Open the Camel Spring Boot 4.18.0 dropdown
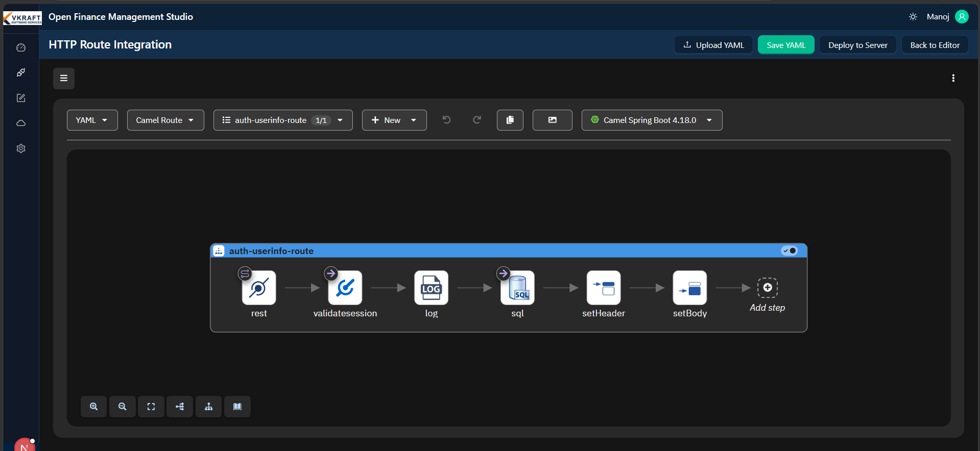This screenshot has width=980, height=451. (652, 120)
